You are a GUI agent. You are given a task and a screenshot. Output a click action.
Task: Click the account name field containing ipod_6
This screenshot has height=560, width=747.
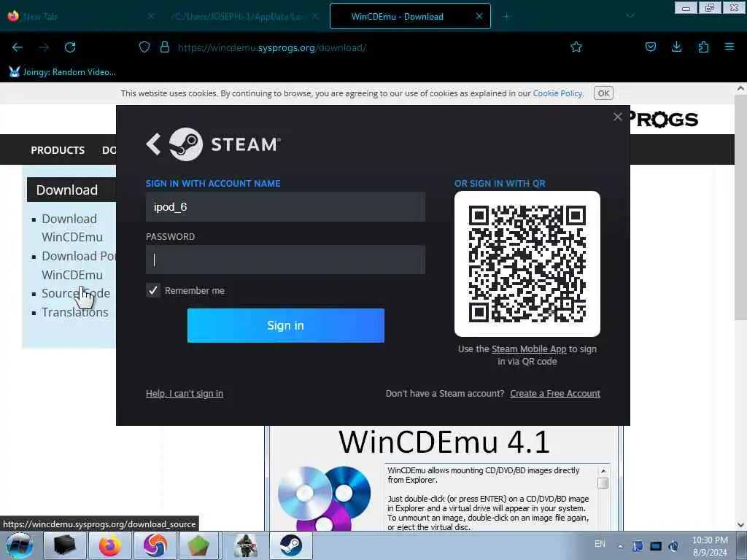point(285,206)
